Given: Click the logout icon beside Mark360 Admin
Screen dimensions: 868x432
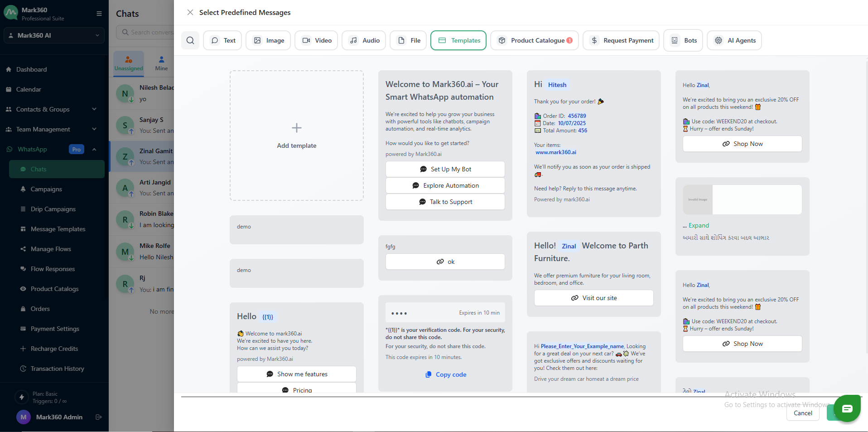Looking at the screenshot, I should click(x=98, y=417).
